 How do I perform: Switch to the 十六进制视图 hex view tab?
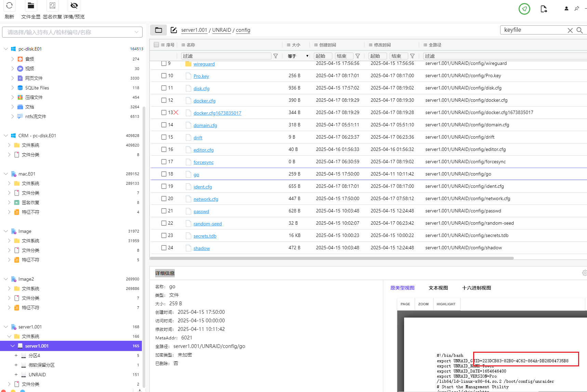pos(477,288)
